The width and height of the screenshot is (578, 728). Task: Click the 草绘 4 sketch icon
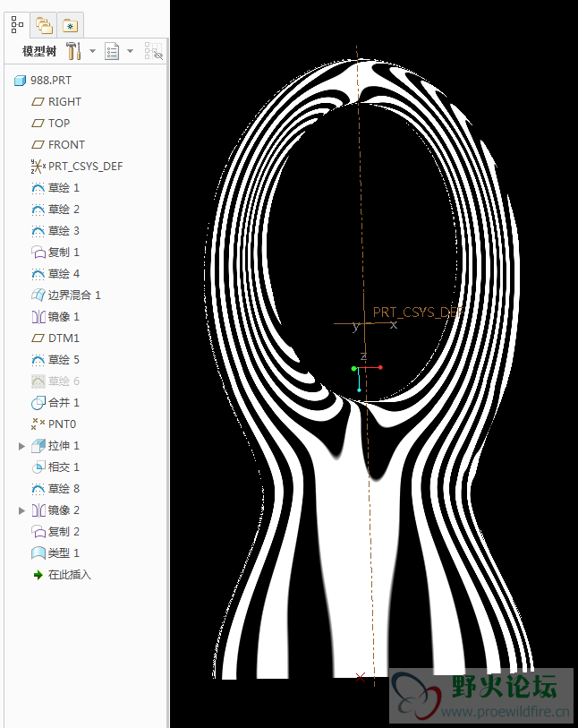tap(38, 274)
